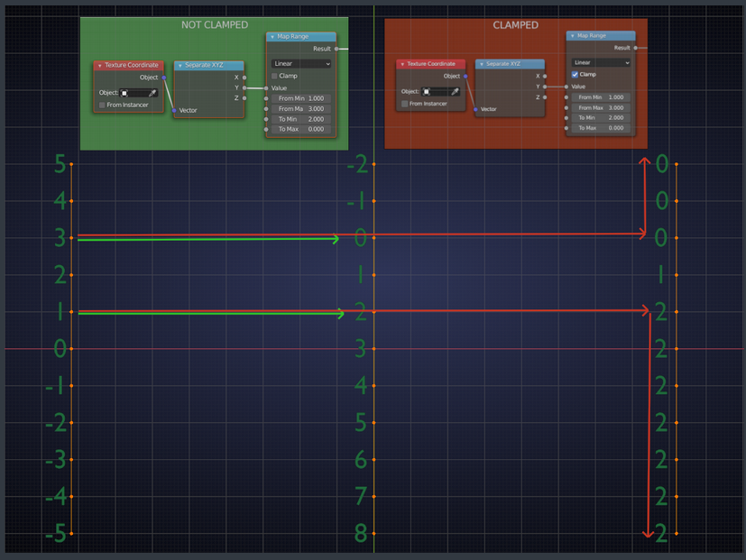This screenshot has width=746, height=560.
Task: Click Y output socket in NOT CLAMPED Separate XYZ
Action: click(x=244, y=87)
